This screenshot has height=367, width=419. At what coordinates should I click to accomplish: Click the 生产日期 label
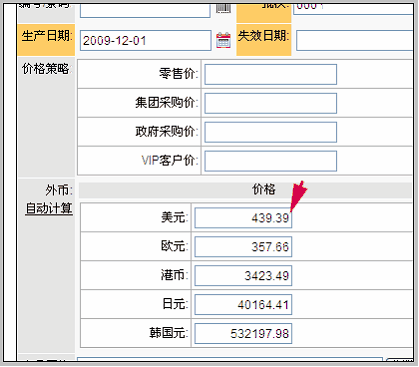[46, 36]
